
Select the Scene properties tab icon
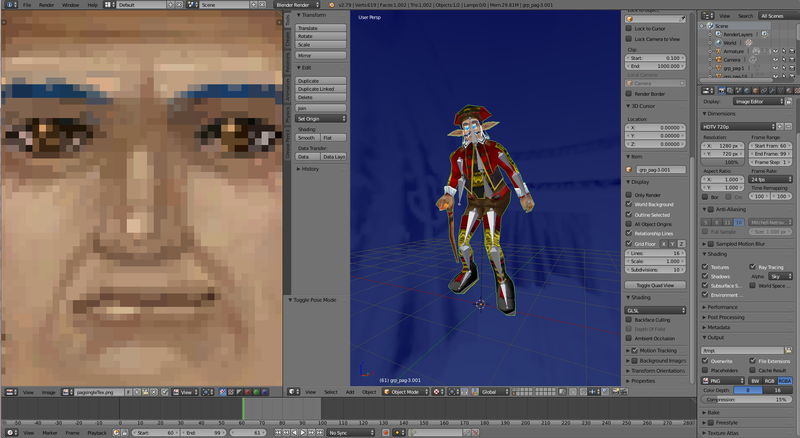point(739,90)
